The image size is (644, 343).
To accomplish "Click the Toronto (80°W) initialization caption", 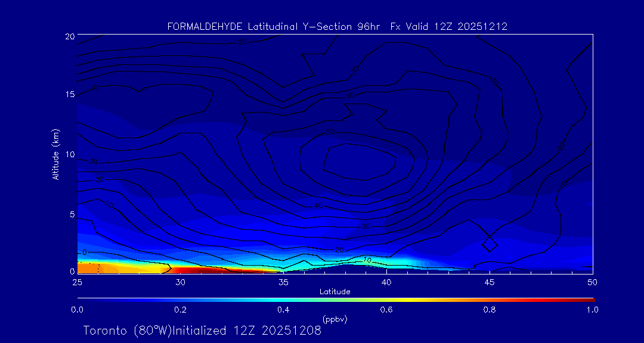I will [x=202, y=330].
